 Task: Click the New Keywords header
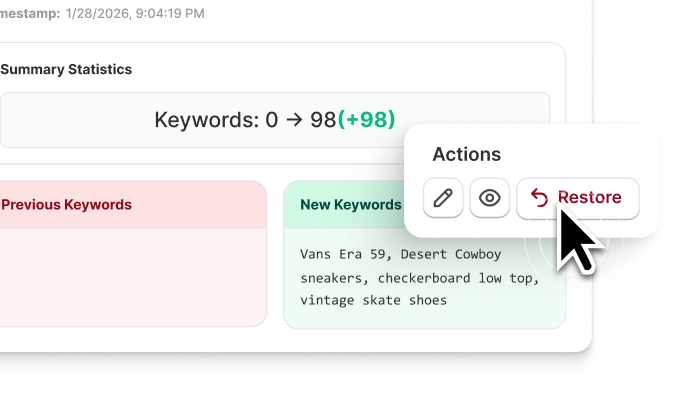point(351,205)
